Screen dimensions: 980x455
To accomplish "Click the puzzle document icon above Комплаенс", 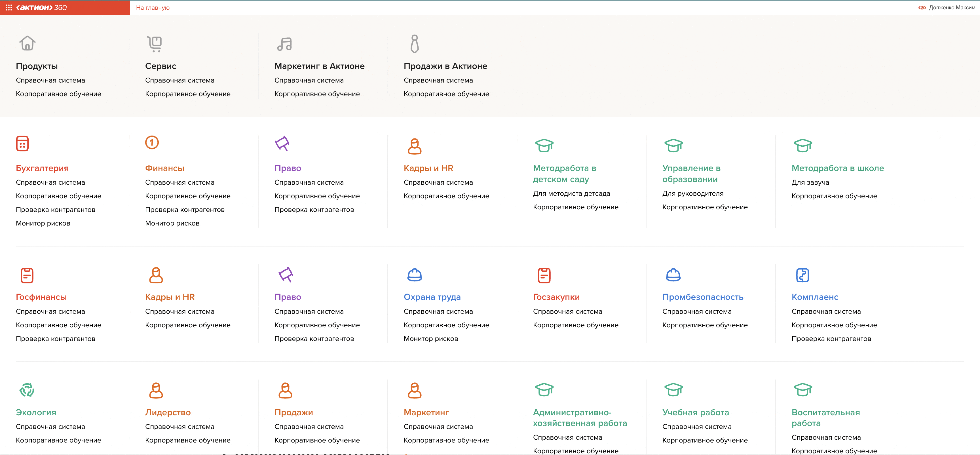I will 802,275.
